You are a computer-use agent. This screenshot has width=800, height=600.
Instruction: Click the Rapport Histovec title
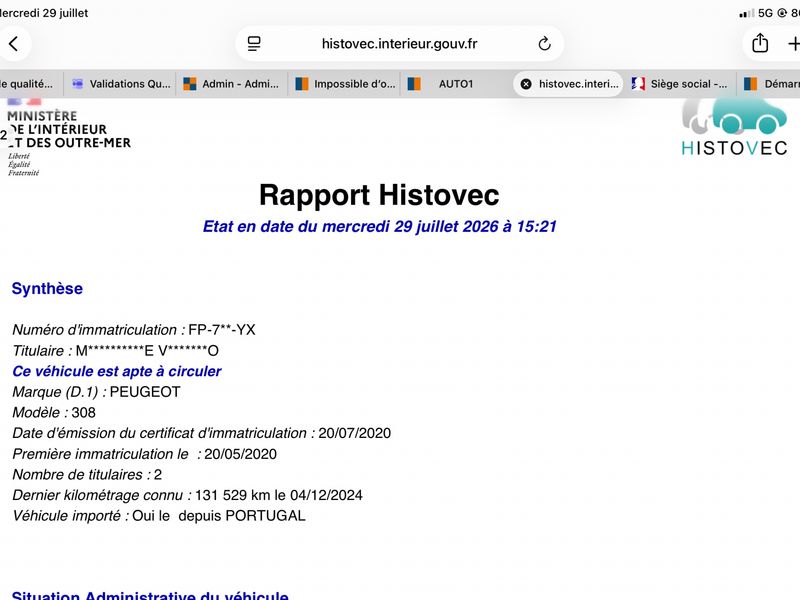click(379, 195)
